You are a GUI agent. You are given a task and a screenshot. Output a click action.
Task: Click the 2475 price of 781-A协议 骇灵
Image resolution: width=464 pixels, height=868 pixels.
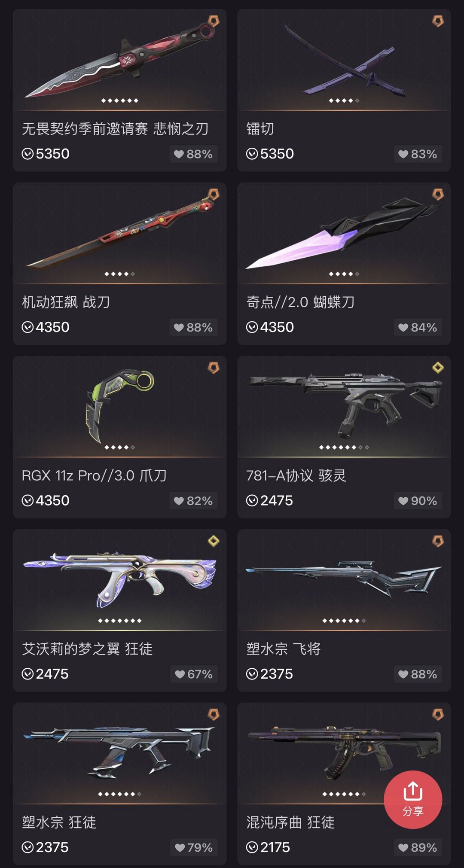(x=276, y=501)
